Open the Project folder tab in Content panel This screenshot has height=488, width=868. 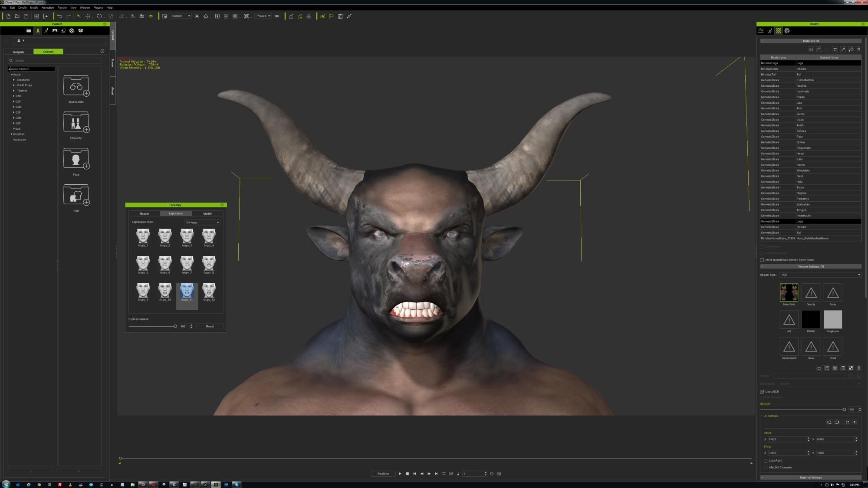coord(29,30)
